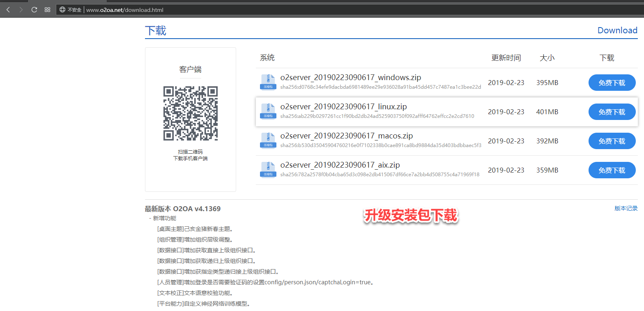The height and width of the screenshot is (311, 644).
Task: Select the linux.zip archive file icon
Action: [268, 111]
